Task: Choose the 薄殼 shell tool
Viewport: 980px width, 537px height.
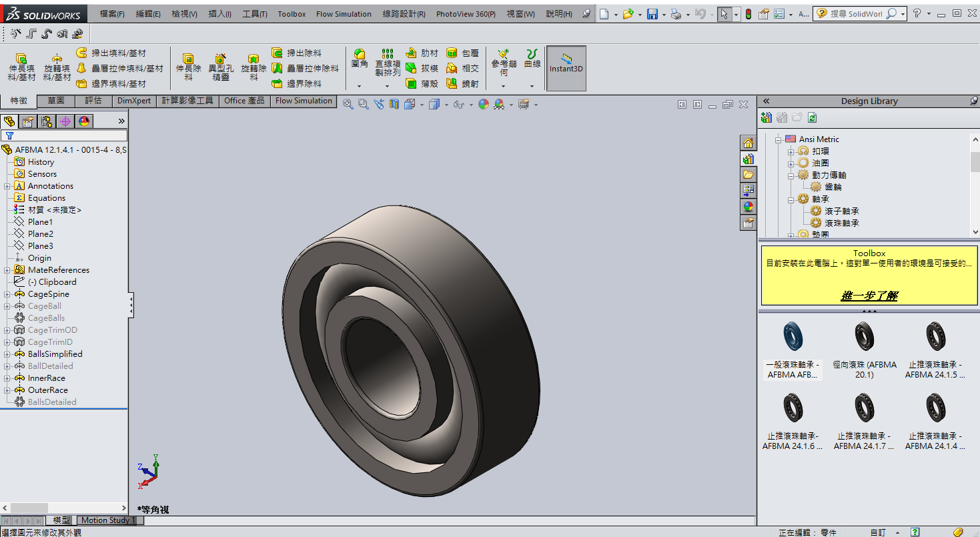Action: click(x=422, y=83)
